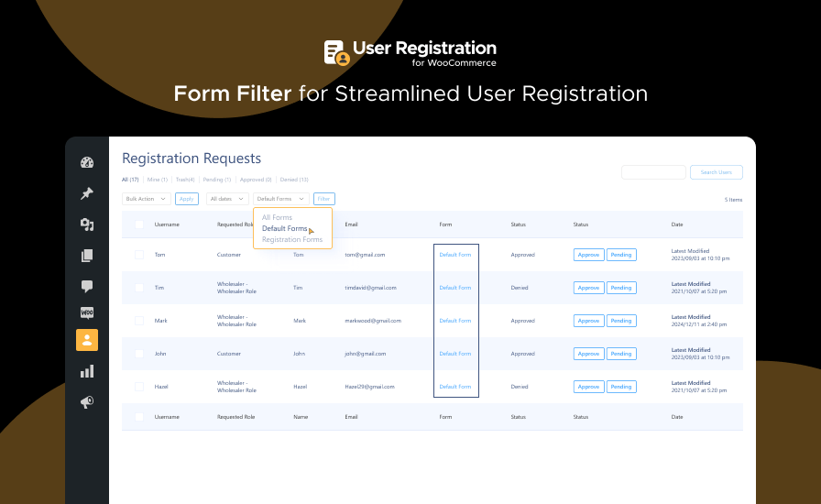Open the Media icon in sidebar
The image size is (821, 504).
87,225
